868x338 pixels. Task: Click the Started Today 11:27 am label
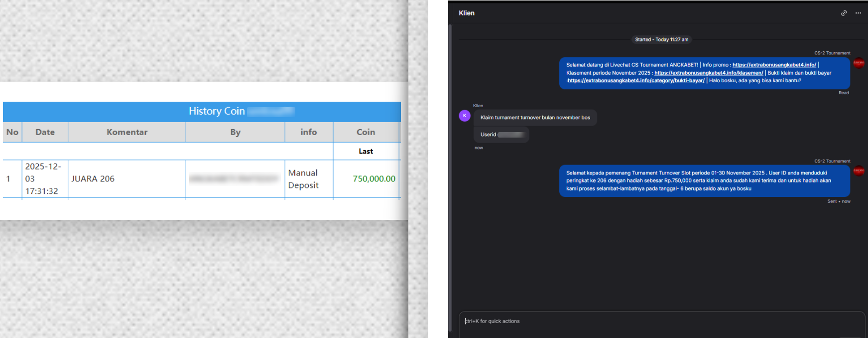coord(661,39)
